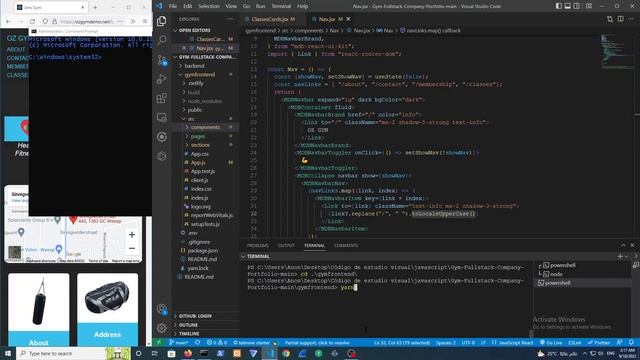Screen dimensions: 640x360
Task: Click the browser address bar
Action: coord(87,21)
